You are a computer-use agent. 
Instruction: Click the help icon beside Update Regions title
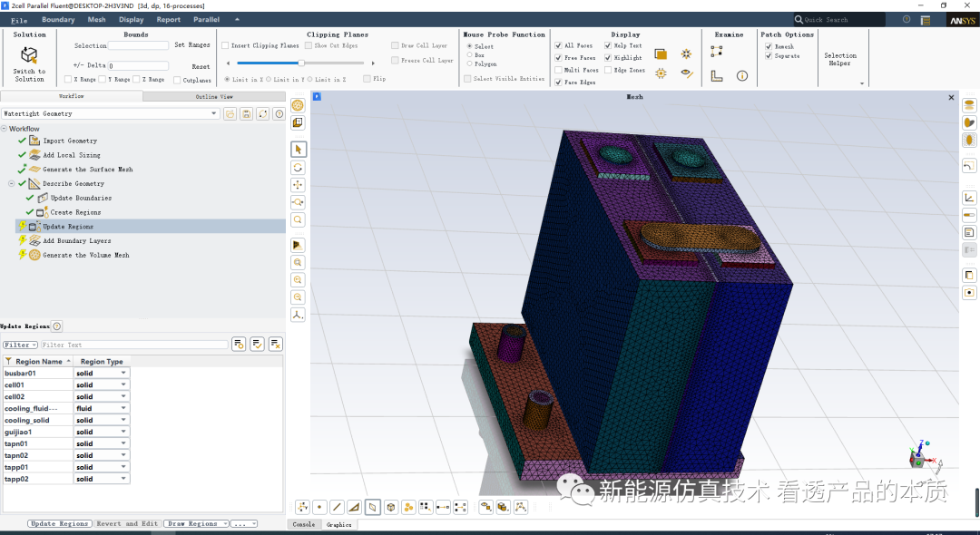57,326
